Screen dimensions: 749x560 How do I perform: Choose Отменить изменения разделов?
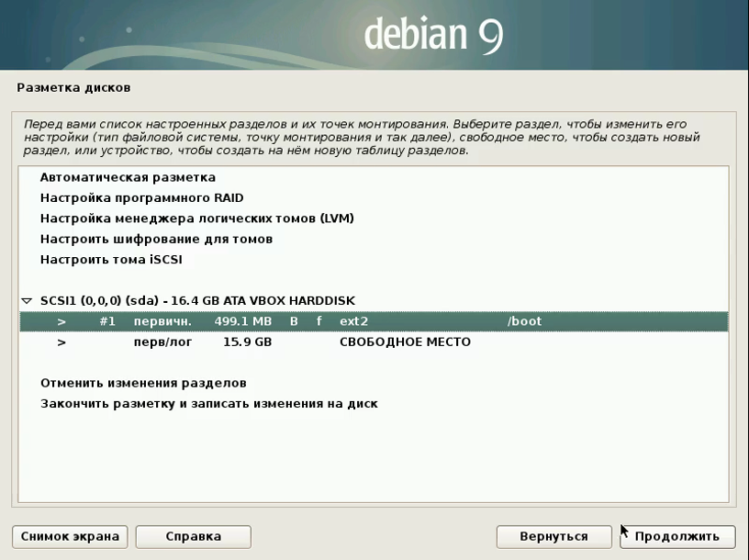(143, 383)
